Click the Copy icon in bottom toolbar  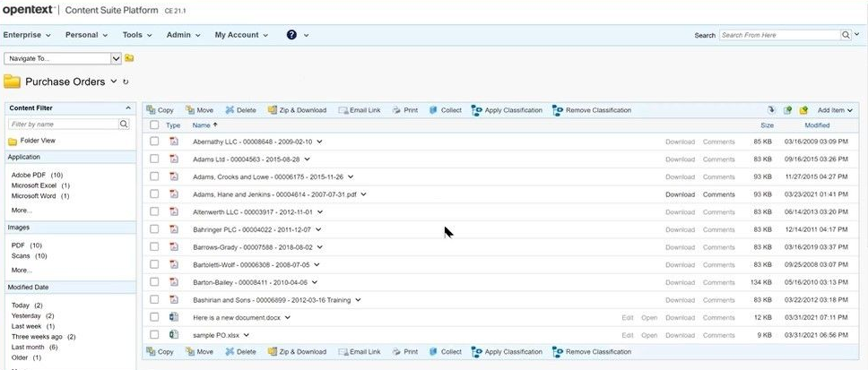pyautogui.click(x=151, y=352)
